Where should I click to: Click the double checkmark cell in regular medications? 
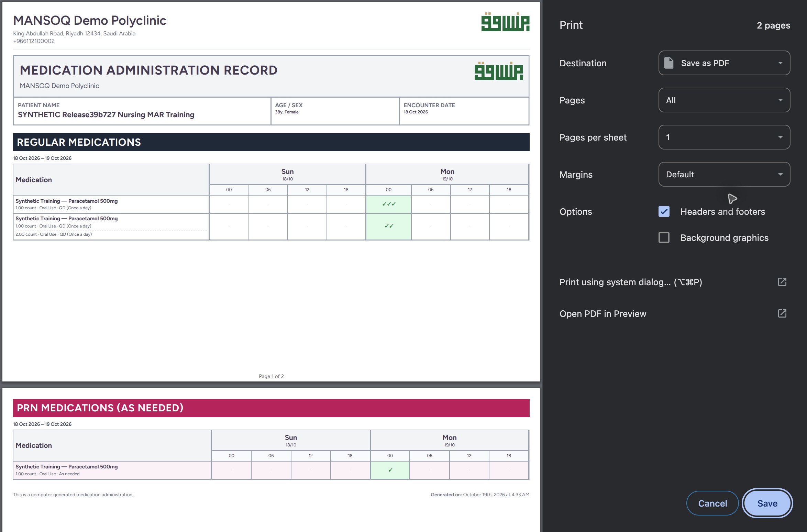(x=389, y=226)
